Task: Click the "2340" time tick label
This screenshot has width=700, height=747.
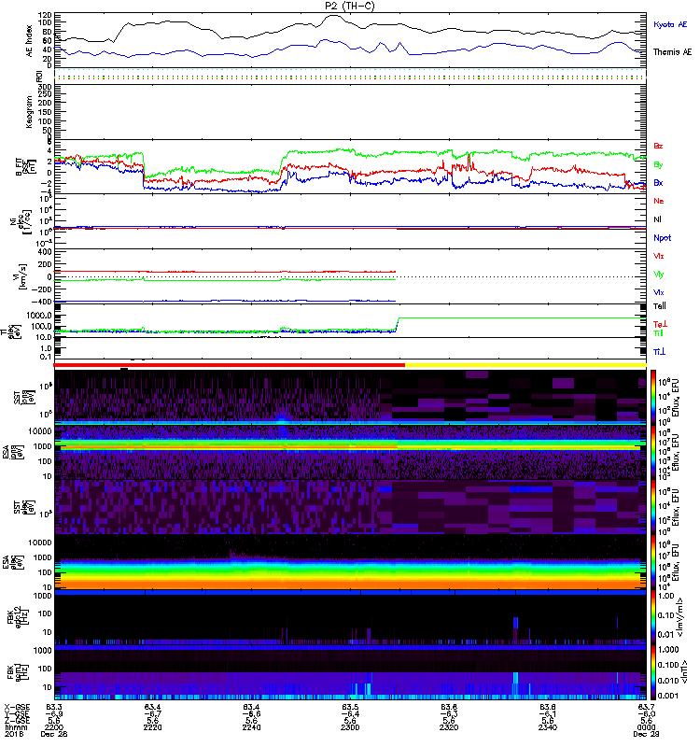Action: pyautogui.click(x=548, y=727)
